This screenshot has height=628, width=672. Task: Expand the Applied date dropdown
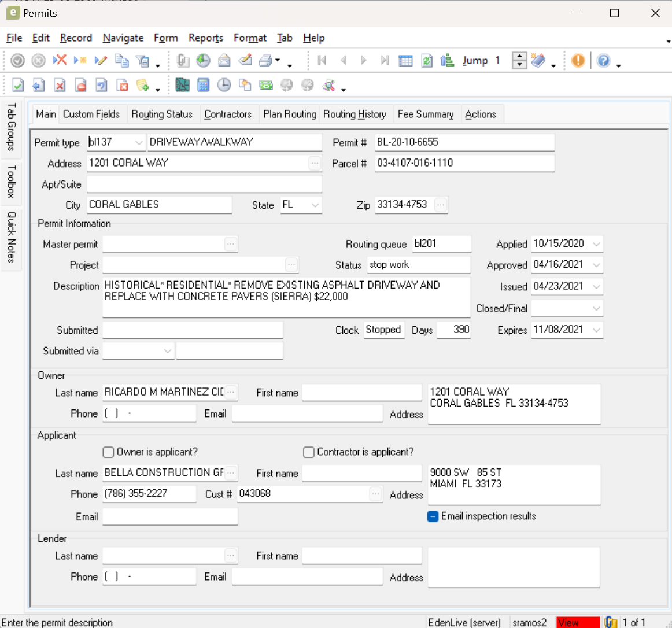[596, 244]
